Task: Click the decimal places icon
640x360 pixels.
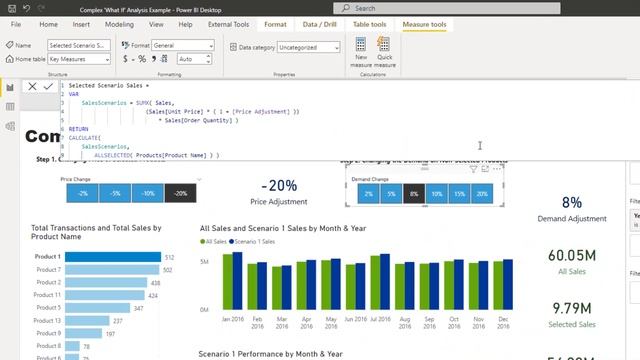Action: click(x=164, y=59)
